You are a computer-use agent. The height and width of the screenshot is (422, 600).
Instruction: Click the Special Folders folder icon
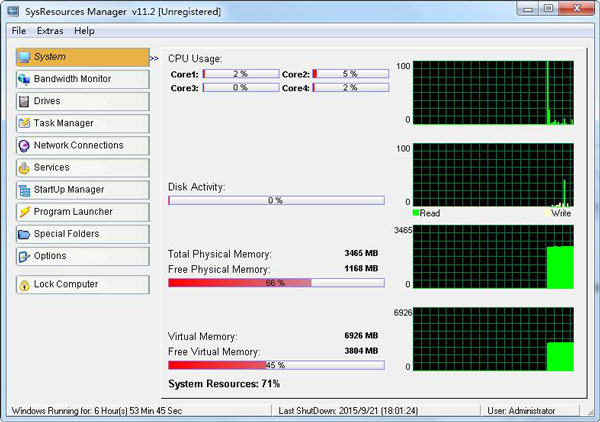tap(24, 234)
